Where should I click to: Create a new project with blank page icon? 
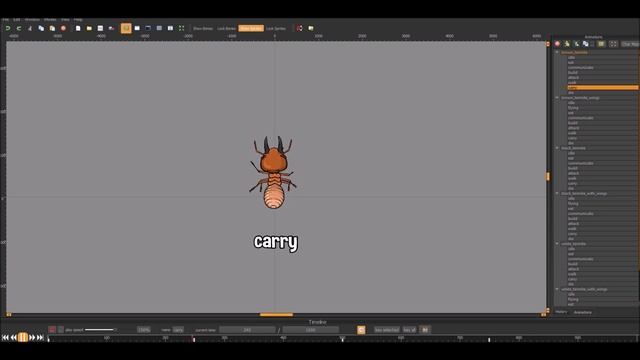[x=78, y=28]
